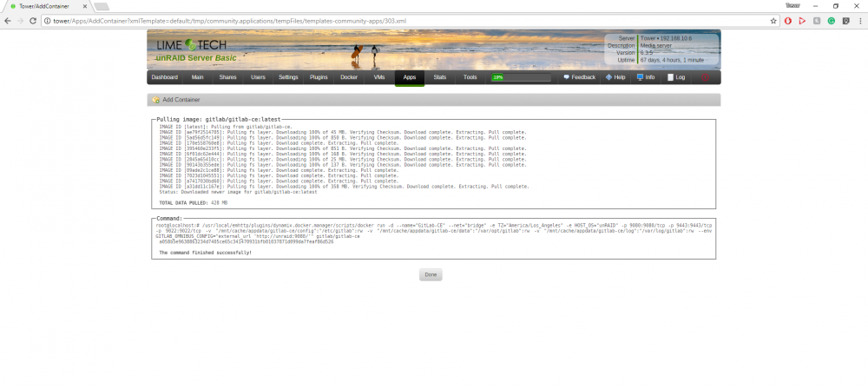Click the IMAGE ID ae79f2514705 line
This screenshot has width=868, height=388.
[x=343, y=132]
